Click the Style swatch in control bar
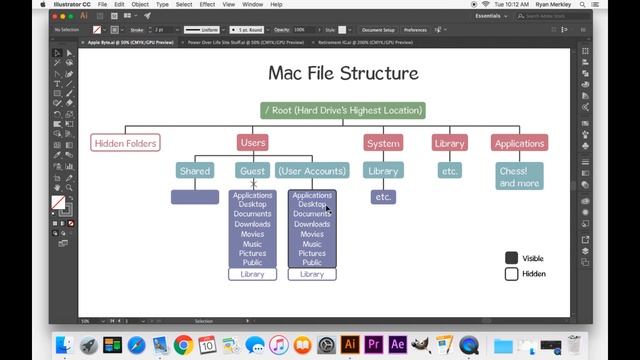 342,30
